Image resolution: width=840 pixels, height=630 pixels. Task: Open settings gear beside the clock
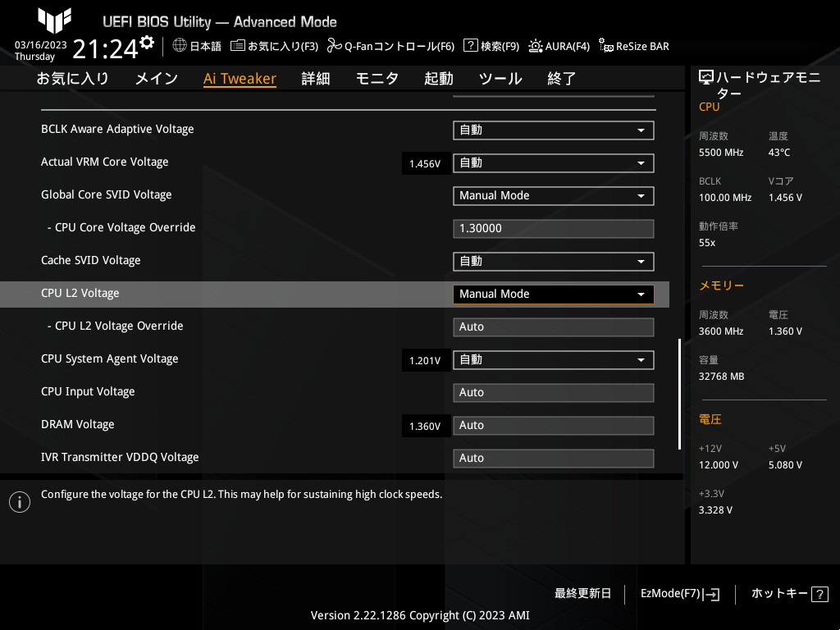[x=146, y=43]
